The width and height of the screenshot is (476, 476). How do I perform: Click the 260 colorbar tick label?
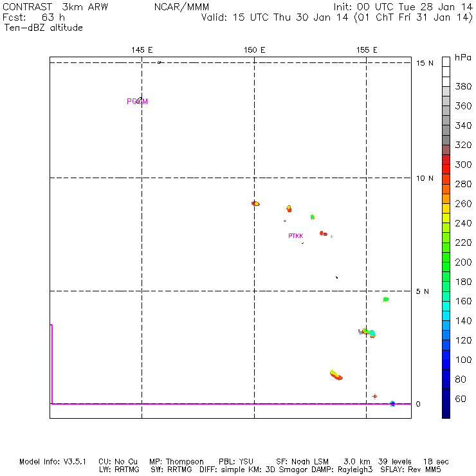(463, 203)
